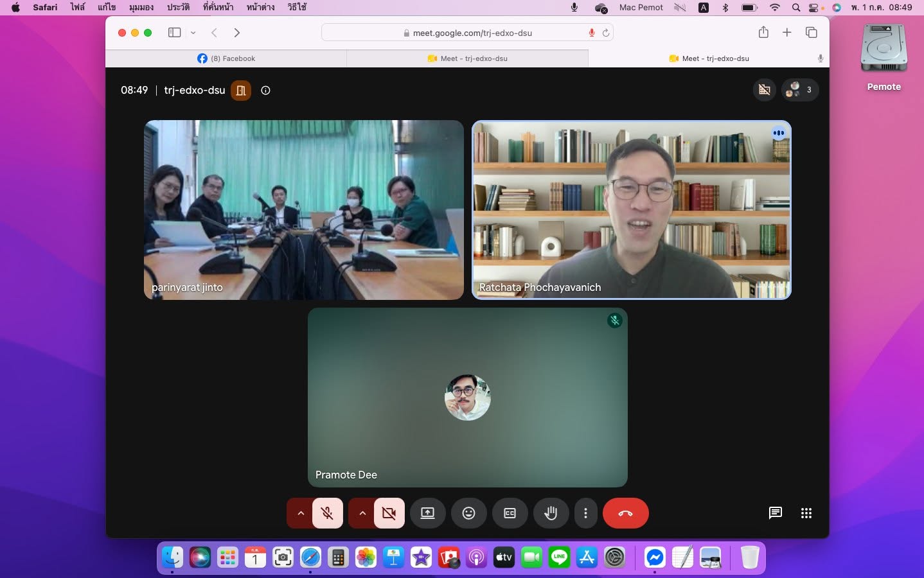Open the activities grid icon
This screenshot has width=924, height=578.
[x=806, y=512]
